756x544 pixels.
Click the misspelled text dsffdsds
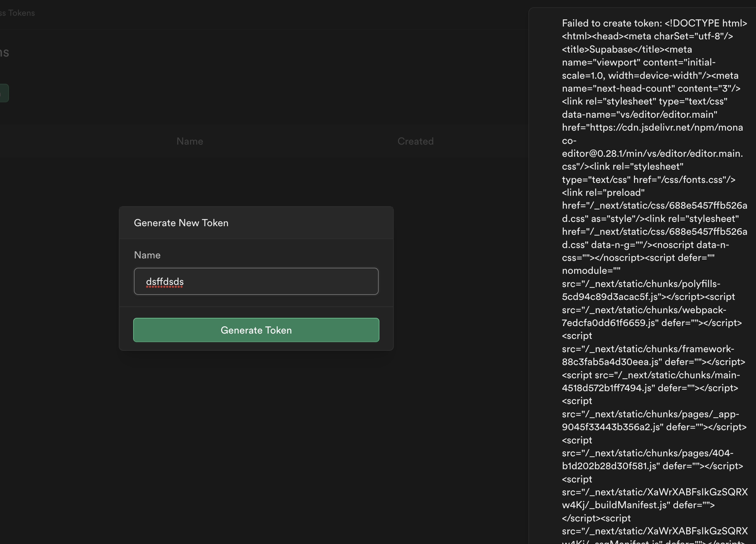tap(165, 282)
